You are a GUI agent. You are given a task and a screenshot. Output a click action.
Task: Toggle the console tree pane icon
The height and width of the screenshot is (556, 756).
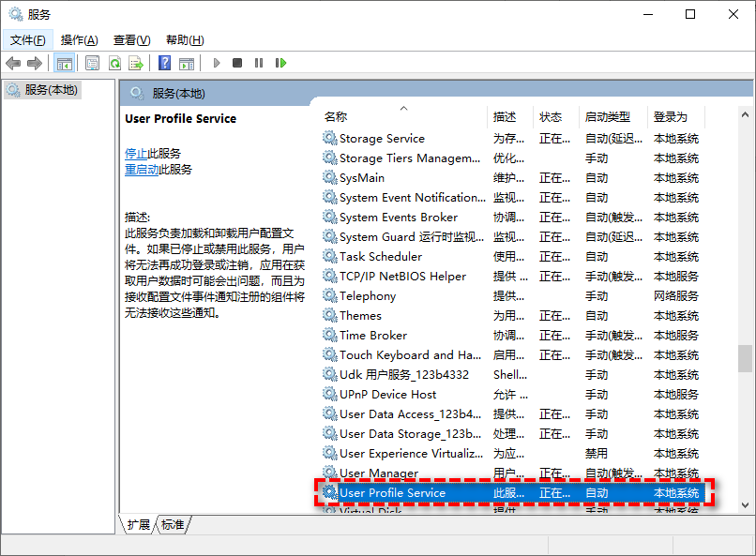[x=63, y=63]
